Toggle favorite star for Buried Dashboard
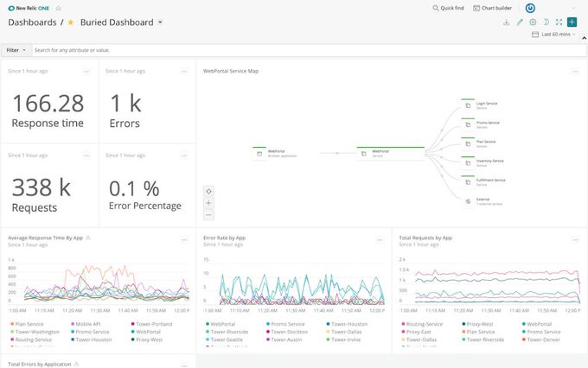The width and height of the screenshot is (588, 368). pos(71,22)
